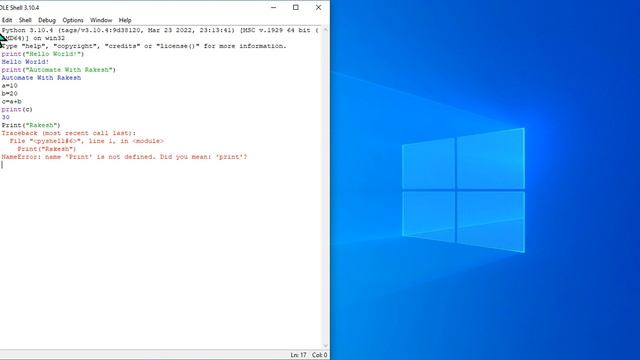Click the c=a+b line
Image resolution: width=640 pixels, height=360 pixels.
[11, 101]
